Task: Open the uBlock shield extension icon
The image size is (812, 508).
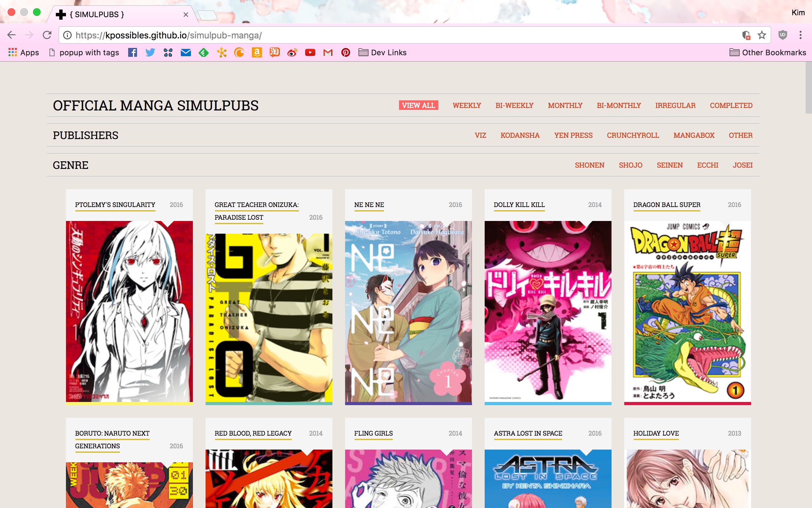Action: [783, 35]
